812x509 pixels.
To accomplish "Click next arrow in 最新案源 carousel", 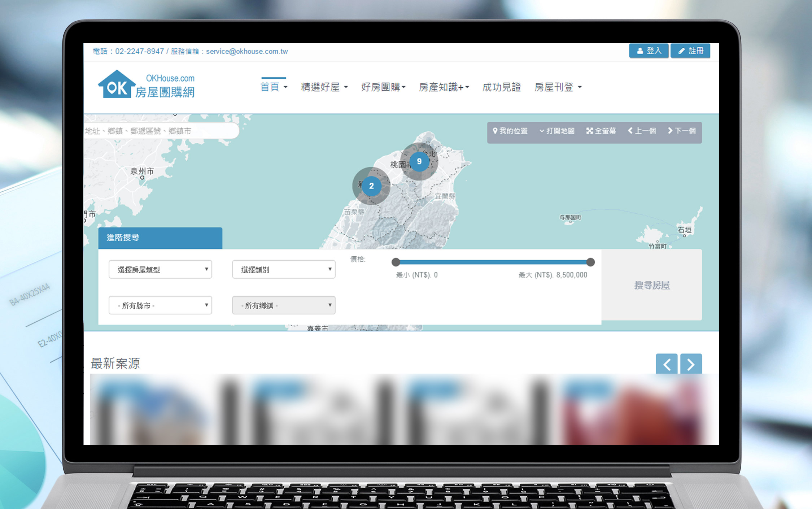I will 691,364.
